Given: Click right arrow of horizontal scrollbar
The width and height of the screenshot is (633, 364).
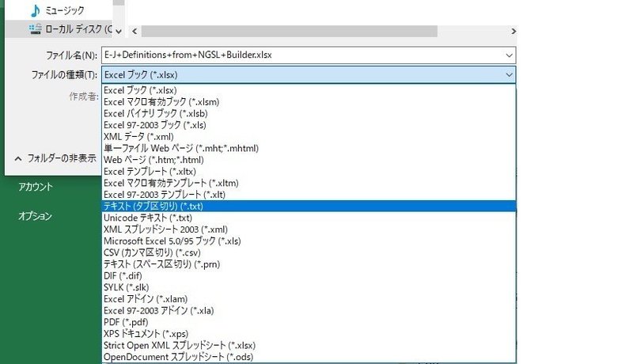Looking at the screenshot, I should [x=513, y=31].
